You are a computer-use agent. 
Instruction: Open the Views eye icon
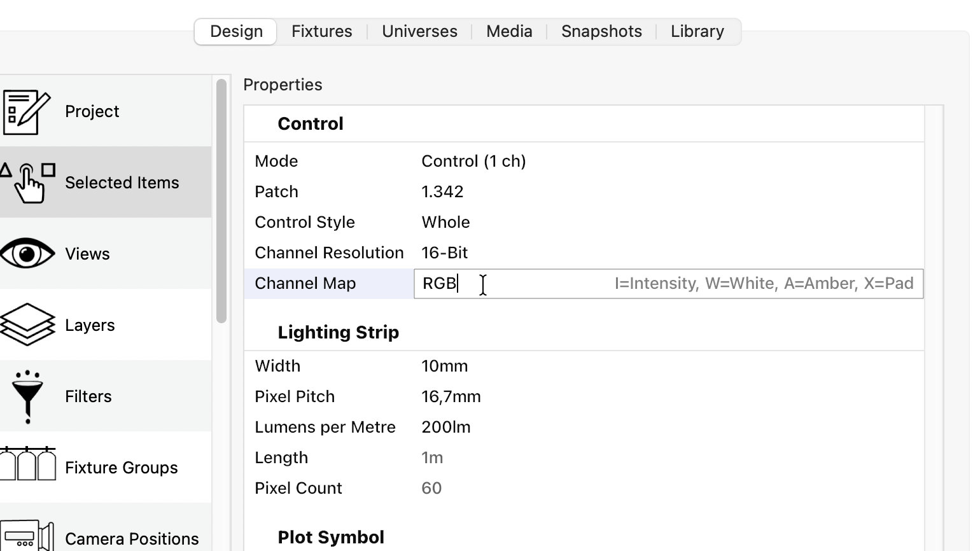[27, 254]
